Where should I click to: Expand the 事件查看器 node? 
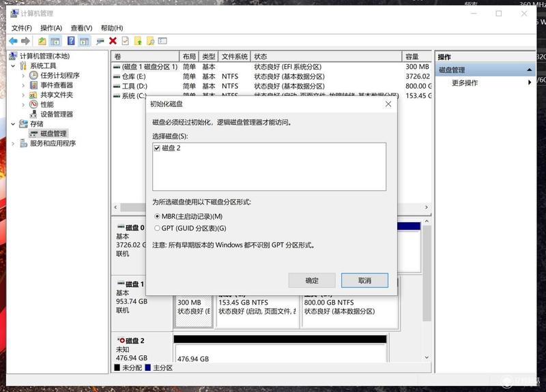(23, 85)
